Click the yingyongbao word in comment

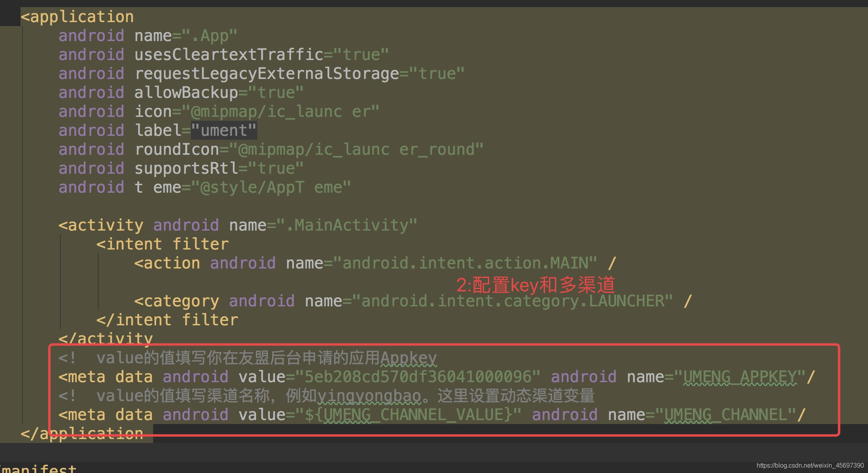(x=369, y=396)
